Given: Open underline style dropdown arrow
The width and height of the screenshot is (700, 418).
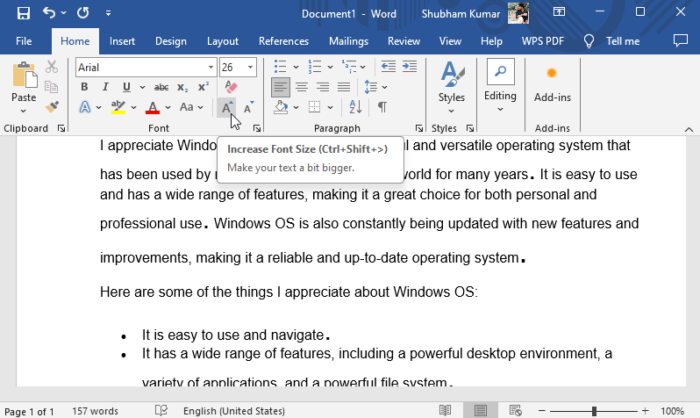Looking at the screenshot, I should (142, 87).
